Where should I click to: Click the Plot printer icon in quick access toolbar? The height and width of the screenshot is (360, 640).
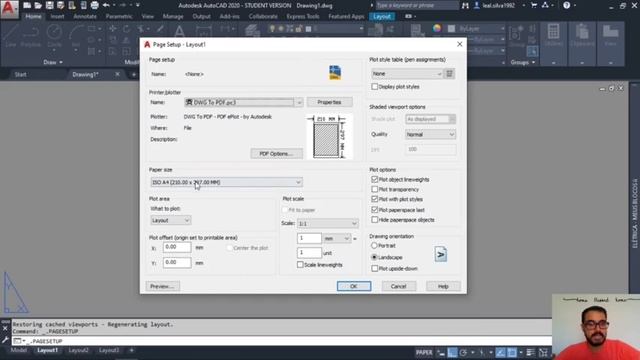(94, 5)
